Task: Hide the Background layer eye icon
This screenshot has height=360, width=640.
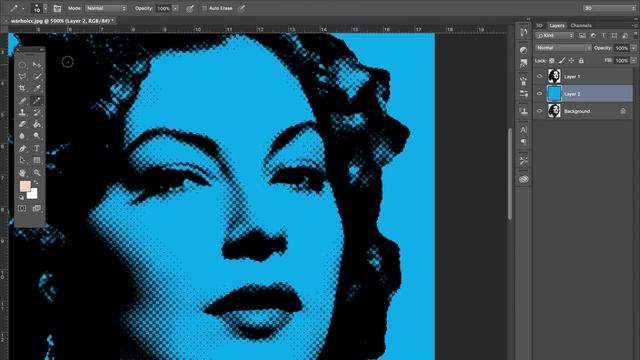Action: (540, 111)
